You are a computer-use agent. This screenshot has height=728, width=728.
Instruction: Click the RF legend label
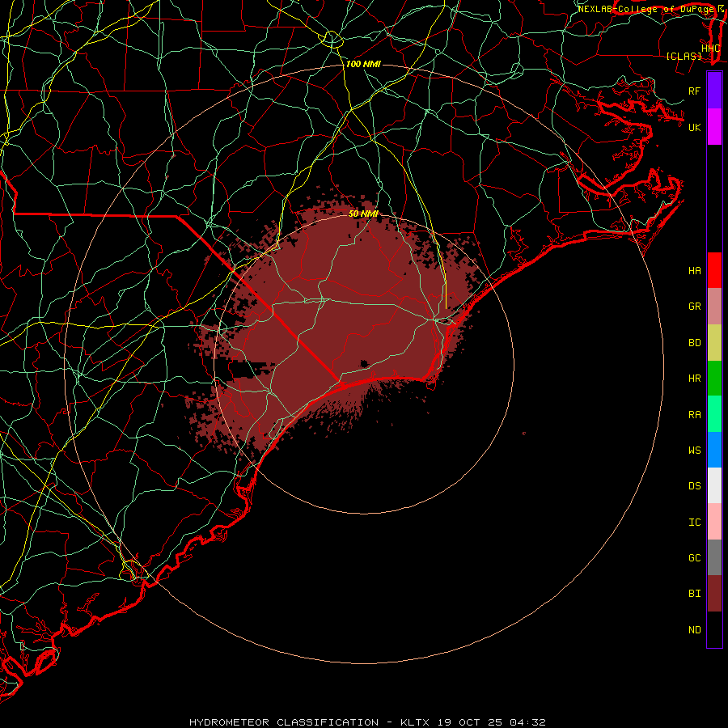point(694,91)
